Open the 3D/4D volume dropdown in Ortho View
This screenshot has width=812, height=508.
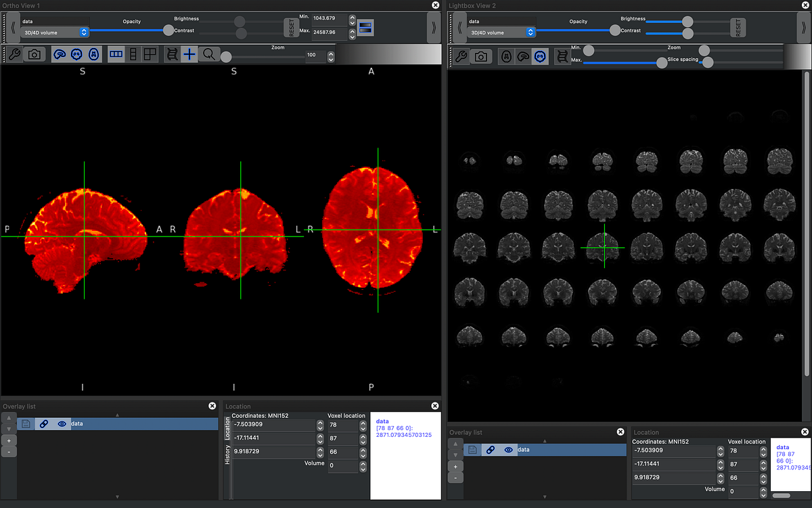click(53, 32)
